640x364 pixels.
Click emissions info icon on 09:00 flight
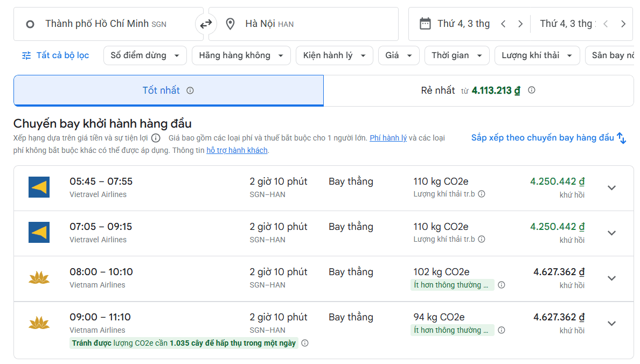(502, 330)
